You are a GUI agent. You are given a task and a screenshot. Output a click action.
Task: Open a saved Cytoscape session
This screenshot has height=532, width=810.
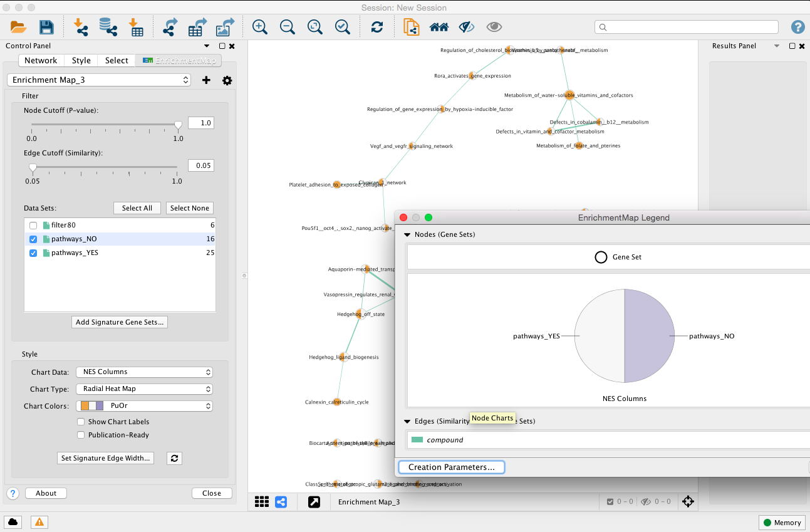(x=18, y=27)
